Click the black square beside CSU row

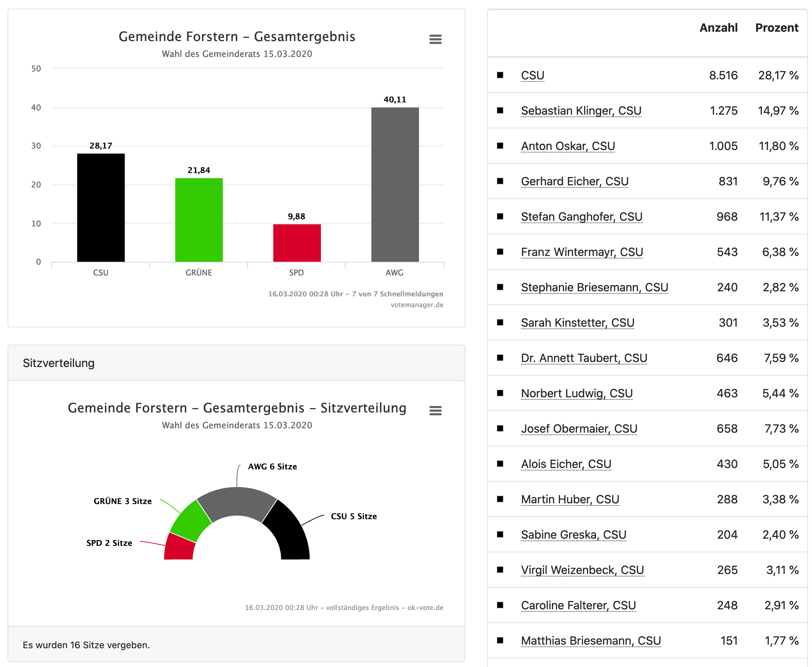coord(500,75)
